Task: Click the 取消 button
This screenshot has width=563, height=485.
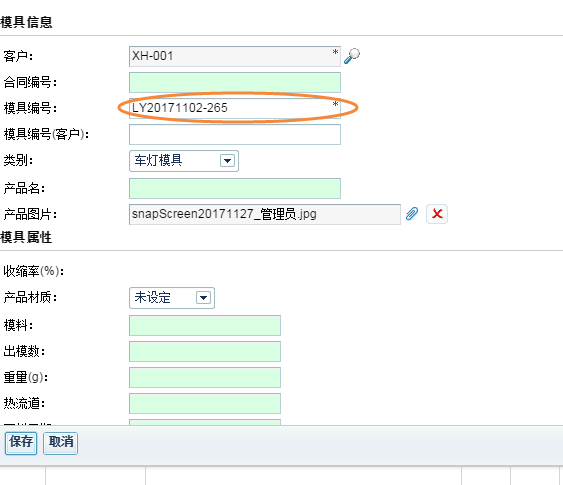Action: click(x=60, y=443)
